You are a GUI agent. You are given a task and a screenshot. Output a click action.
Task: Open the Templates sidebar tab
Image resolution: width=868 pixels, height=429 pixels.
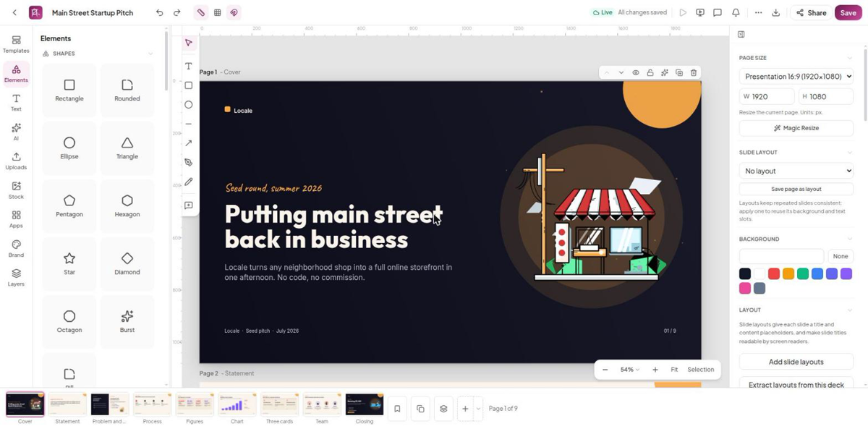pos(16,44)
